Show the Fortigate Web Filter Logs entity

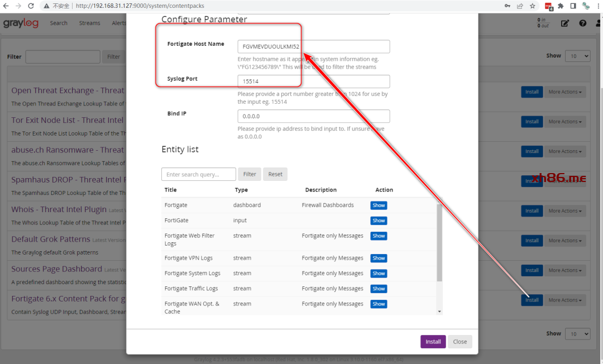tap(379, 236)
